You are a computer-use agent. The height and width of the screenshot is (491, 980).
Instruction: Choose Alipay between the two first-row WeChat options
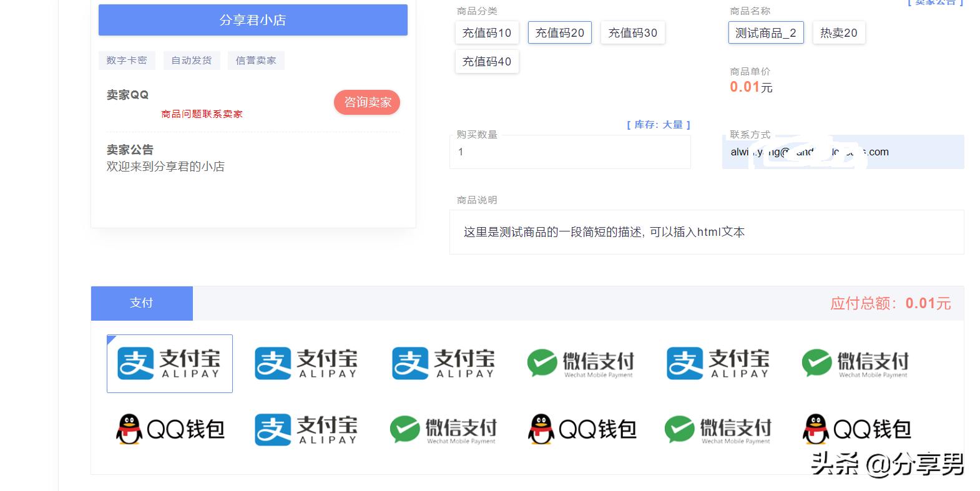(718, 364)
